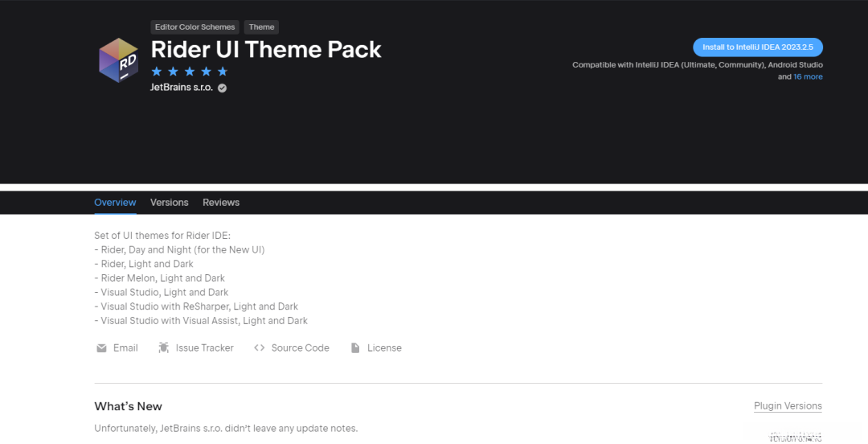Expand the '16 more' compatible products link

coord(808,77)
